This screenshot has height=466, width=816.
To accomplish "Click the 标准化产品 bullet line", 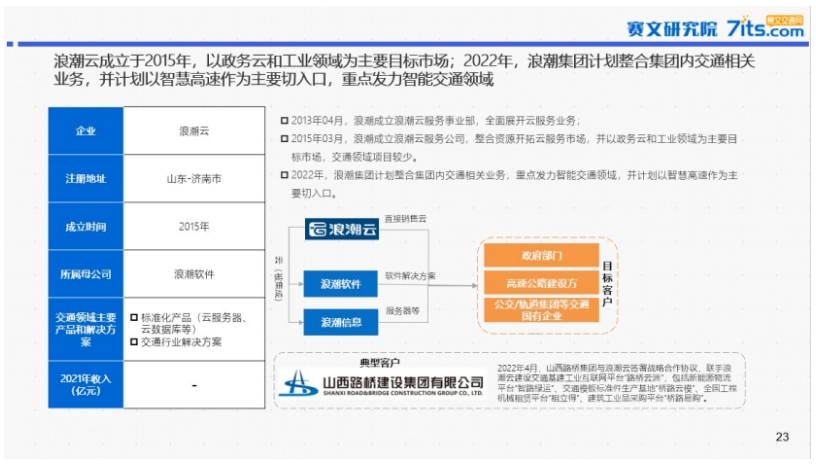I will (x=189, y=323).
